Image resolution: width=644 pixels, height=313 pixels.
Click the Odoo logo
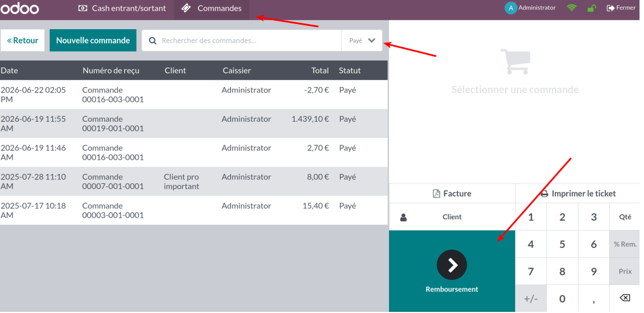19,8
